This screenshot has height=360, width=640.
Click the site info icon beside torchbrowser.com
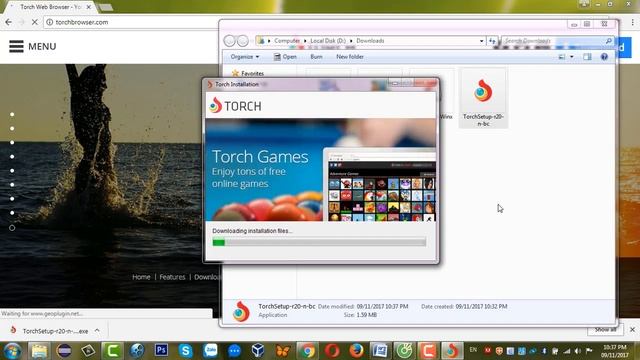(49, 22)
